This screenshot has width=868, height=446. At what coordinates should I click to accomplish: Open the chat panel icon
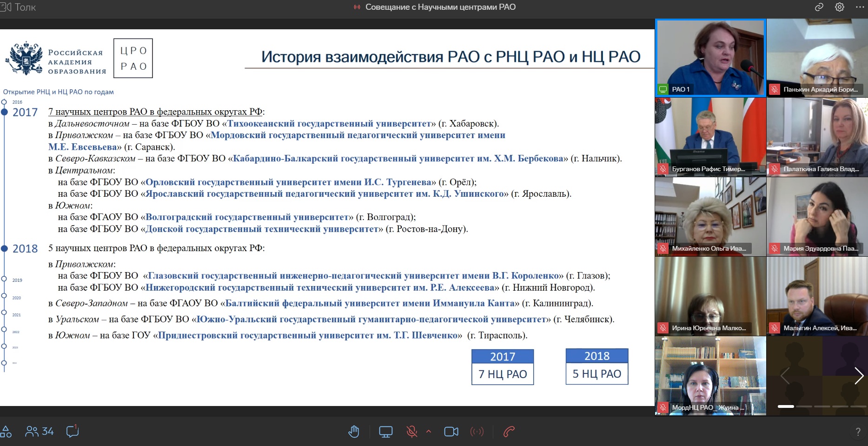click(73, 431)
